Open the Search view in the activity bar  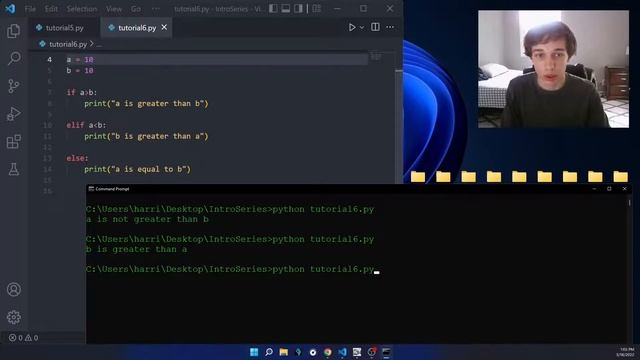click(x=14, y=58)
